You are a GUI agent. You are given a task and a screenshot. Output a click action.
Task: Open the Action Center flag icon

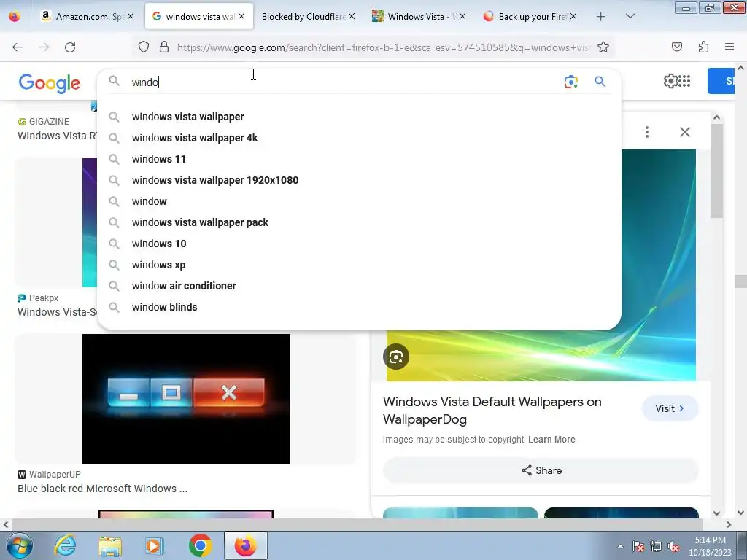(x=638, y=547)
